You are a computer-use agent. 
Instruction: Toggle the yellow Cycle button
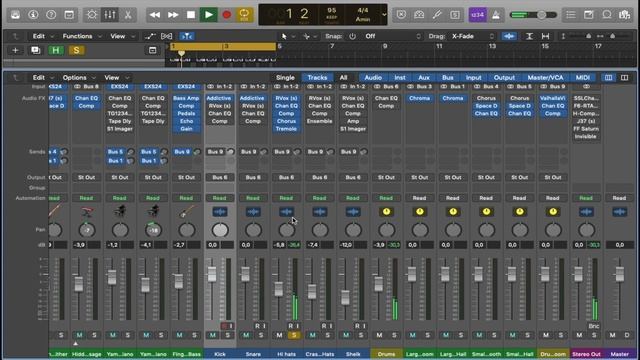244,15
